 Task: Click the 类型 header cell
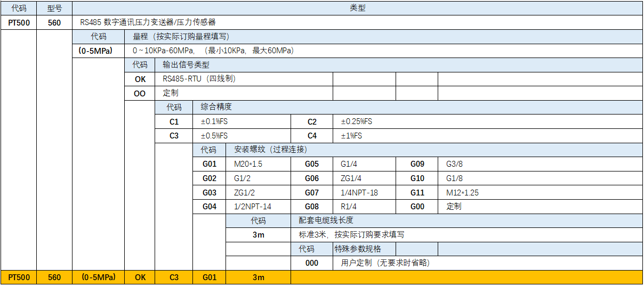tap(357, 8)
